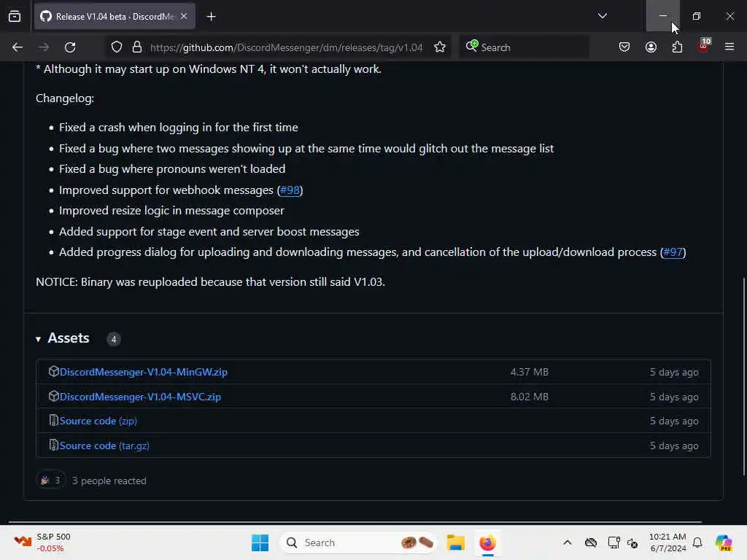The image size is (747, 560).
Task: Open notifications bell icon
Action: pos(697,542)
